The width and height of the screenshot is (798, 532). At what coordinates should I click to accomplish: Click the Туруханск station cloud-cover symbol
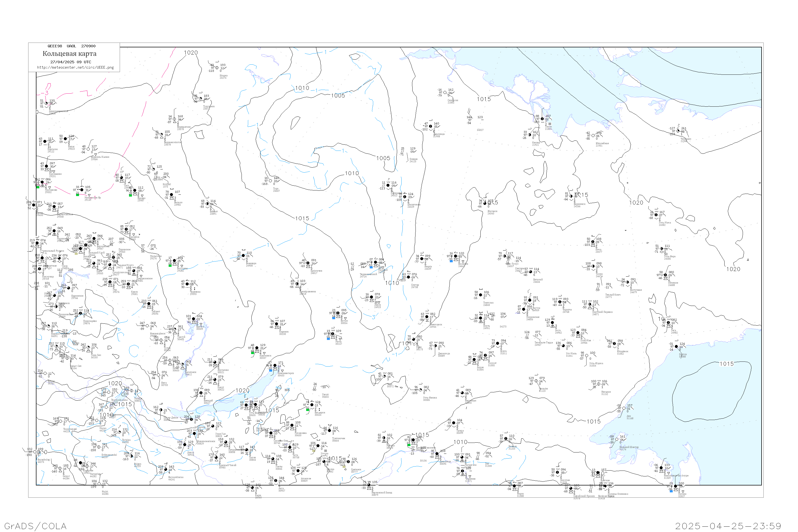pos(201,99)
